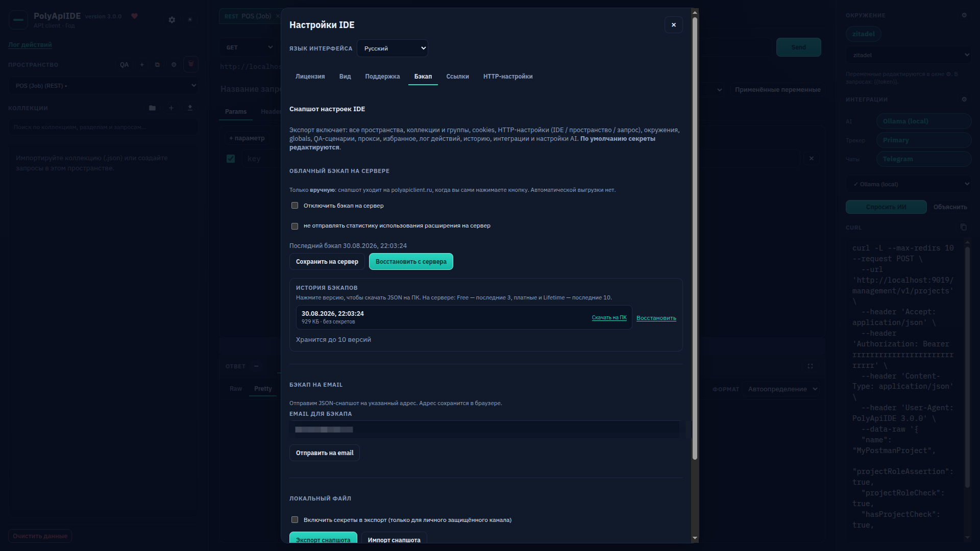Import collection via upload icon
The image size is (980, 551).
[x=190, y=108]
